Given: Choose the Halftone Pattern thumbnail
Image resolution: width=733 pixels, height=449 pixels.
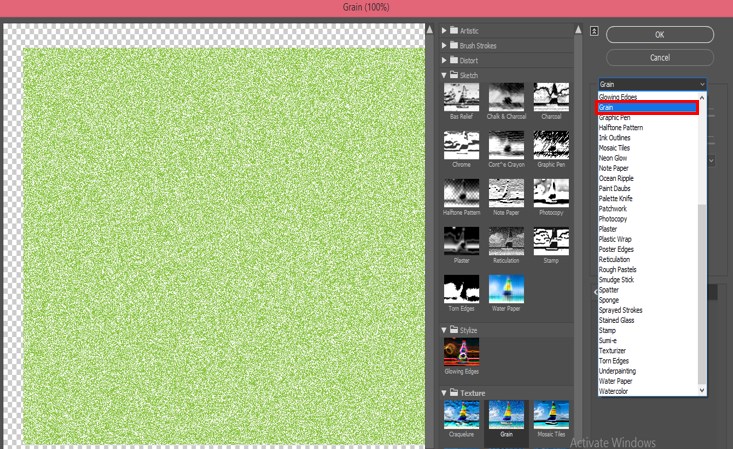Looking at the screenshot, I should 461,193.
